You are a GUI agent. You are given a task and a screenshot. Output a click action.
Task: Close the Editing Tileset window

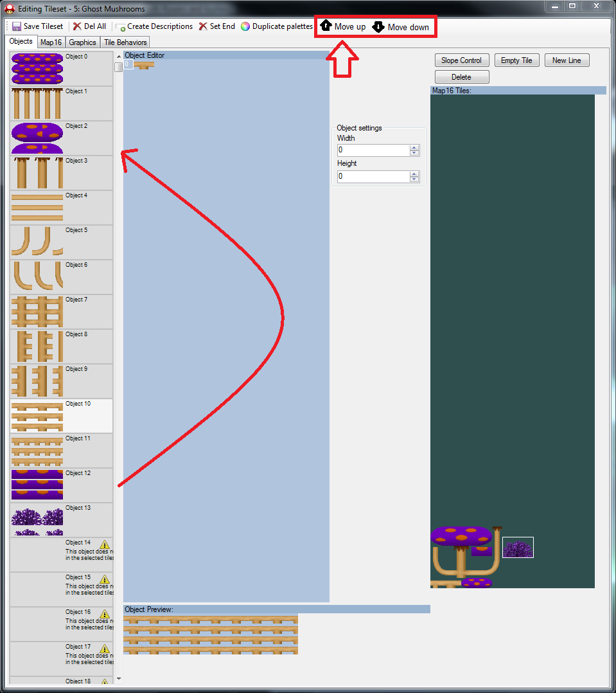(x=597, y=6)
